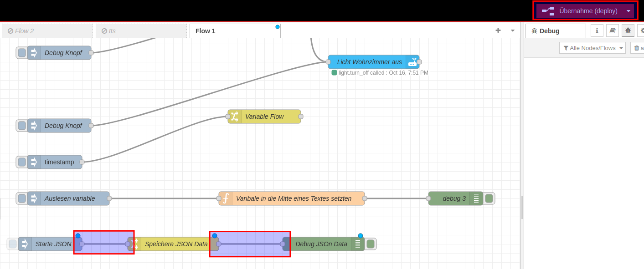Screen dimensions: 644x269
Task: Clear debug messages with trash button
Action: point(637,48)
